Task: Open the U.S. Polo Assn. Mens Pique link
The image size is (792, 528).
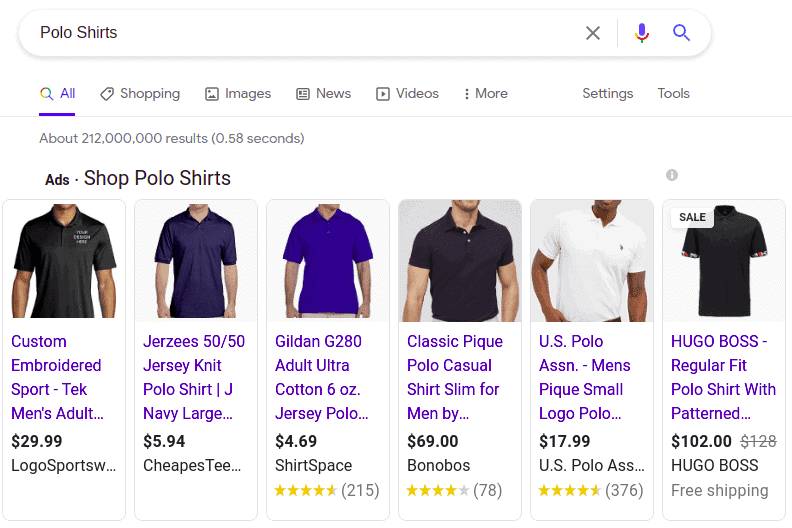Action: [x=584, y=377]
